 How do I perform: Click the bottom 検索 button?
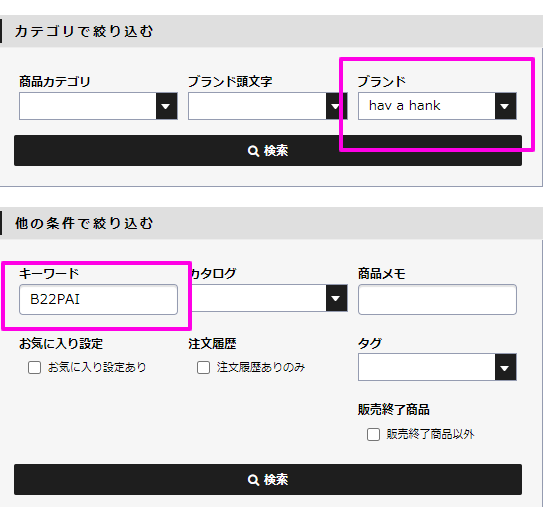click(268, 480)
